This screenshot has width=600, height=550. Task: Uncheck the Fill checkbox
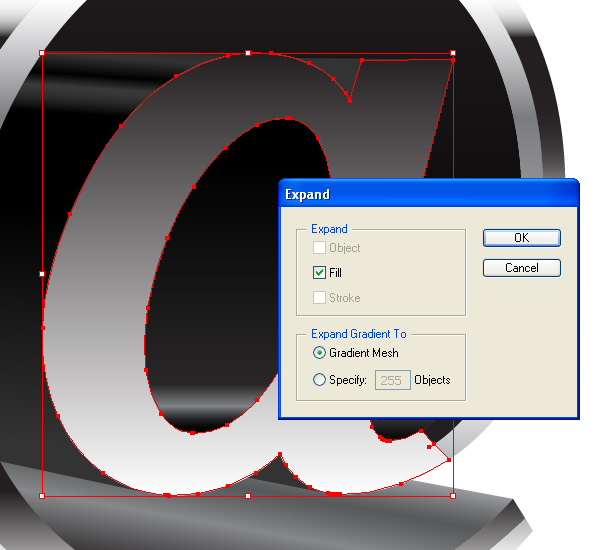tap(319, 273)
